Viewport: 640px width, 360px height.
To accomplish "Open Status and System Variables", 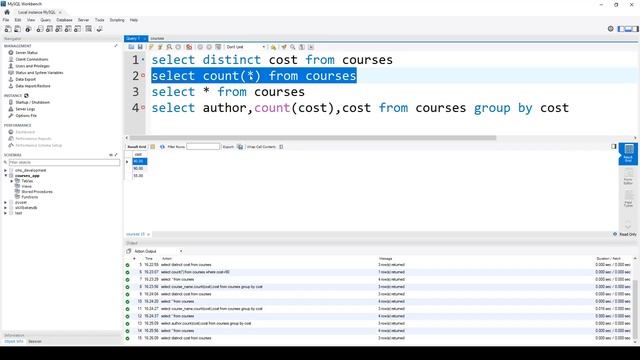I will (x=39, y=73).
